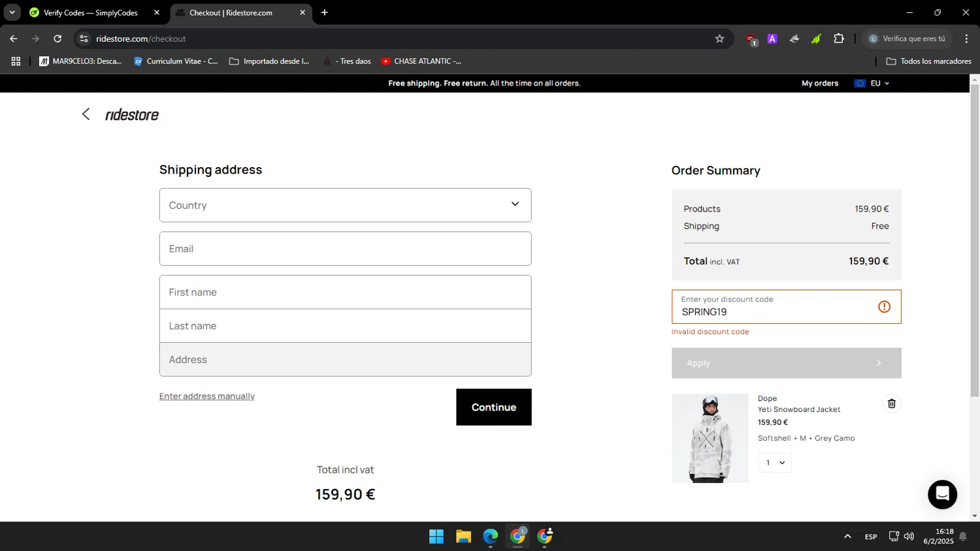
Task: Open the Tres daos bookmark
Action: 347,61
